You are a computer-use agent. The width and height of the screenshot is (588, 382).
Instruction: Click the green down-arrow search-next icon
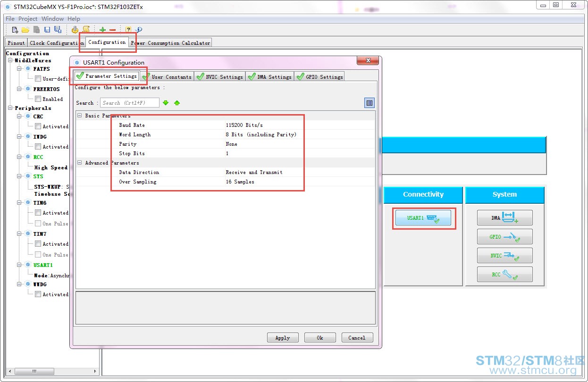click(x=166, y=103)
